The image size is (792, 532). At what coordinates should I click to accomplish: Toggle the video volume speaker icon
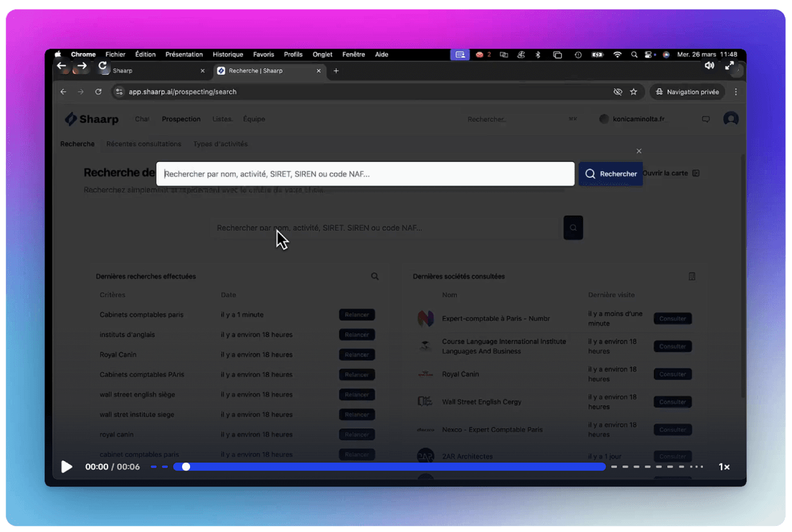[709, 66]
